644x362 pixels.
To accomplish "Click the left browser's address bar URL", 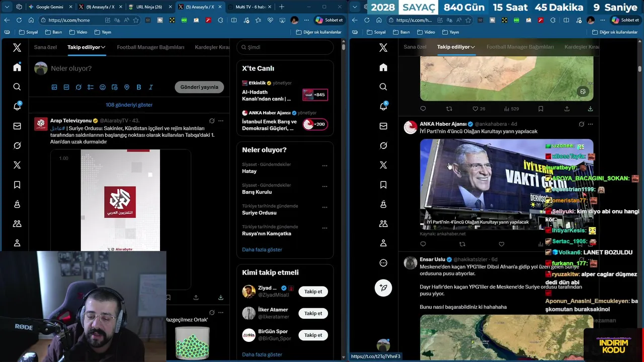I will click(69, 20).
